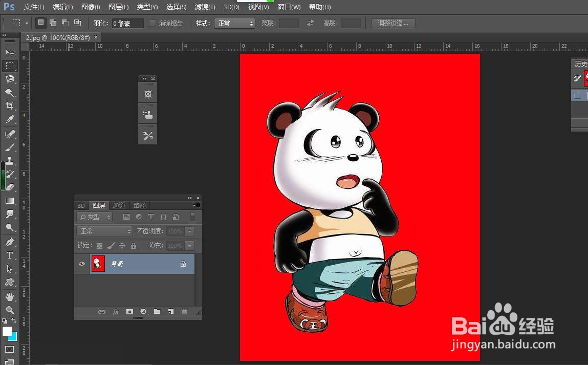
Task: Open stamp presets panel in floating dock
Action: (148, 114)
